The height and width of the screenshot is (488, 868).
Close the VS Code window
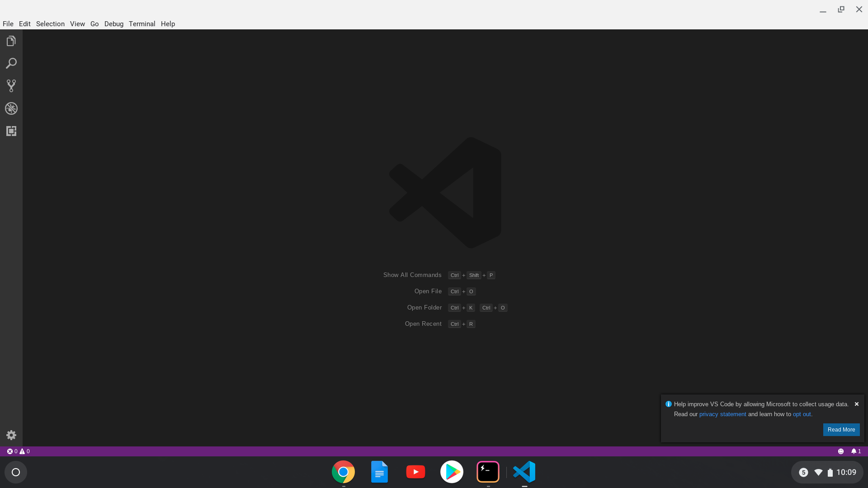point(859,9)
